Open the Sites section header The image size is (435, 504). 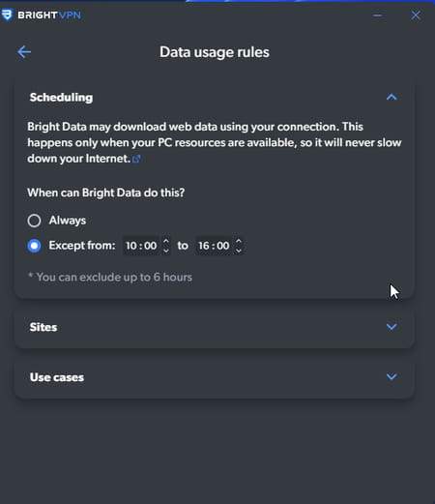[215, 327]
